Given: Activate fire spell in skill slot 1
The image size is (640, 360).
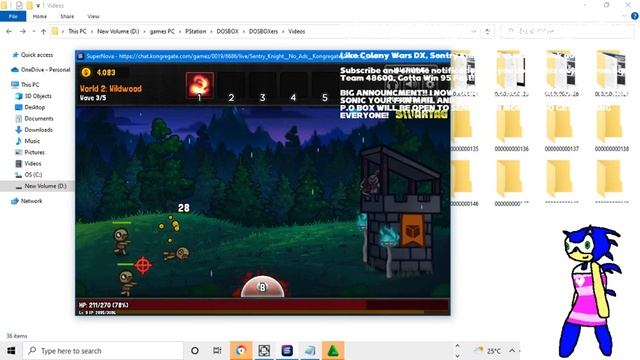Looking at the screenshot, I should (200, 85).
